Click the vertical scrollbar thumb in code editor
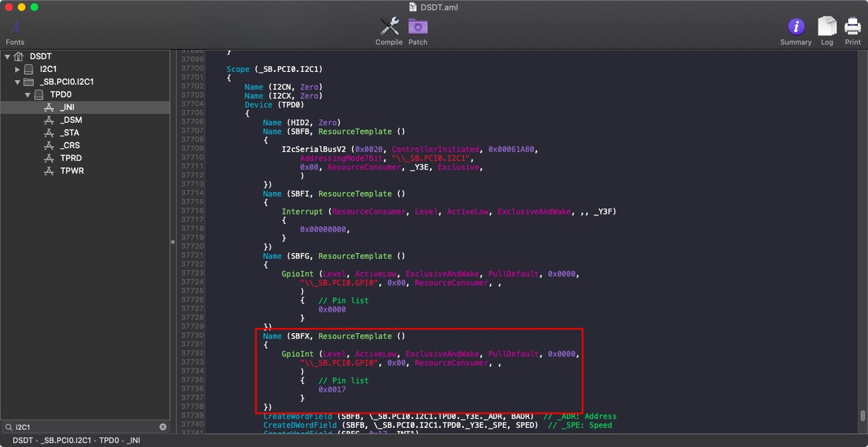 click(x=863, y=416)
